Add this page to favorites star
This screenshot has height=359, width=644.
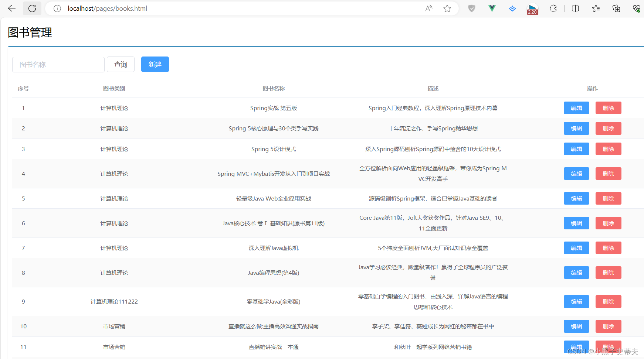[x=447, y=8]
